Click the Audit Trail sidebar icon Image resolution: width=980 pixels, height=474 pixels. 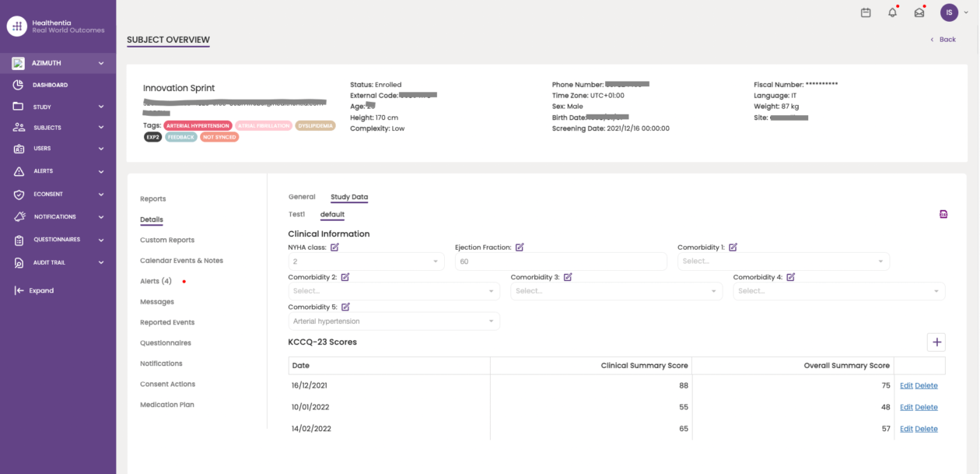click(19, 263)
